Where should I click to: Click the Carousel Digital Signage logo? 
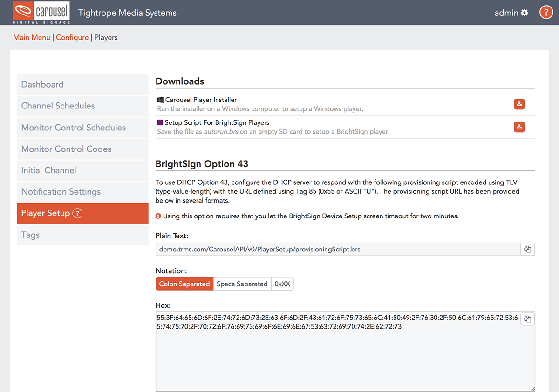[41, 13]
